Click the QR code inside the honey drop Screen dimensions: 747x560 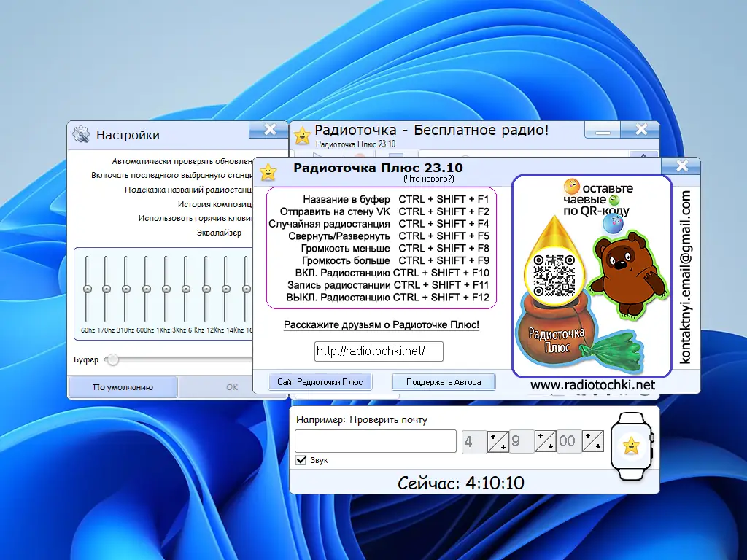(x=554, y=275)
